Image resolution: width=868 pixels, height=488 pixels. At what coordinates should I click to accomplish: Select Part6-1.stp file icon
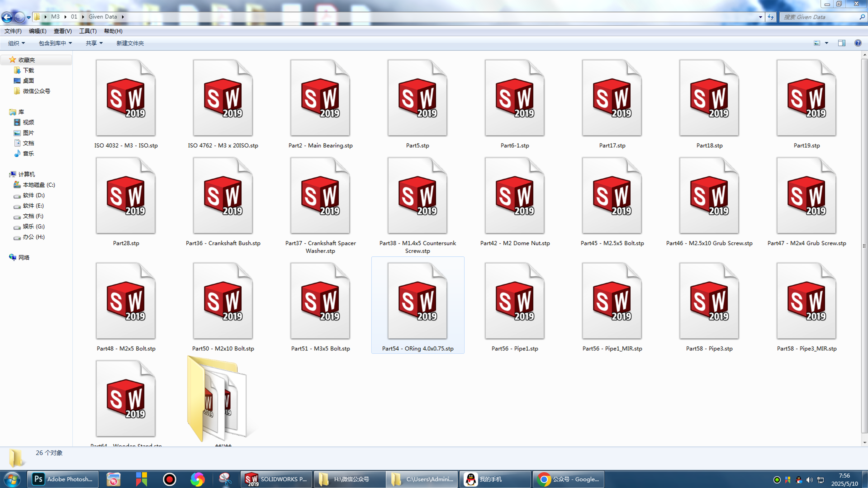pyautogui.click(x=515, y=98)
